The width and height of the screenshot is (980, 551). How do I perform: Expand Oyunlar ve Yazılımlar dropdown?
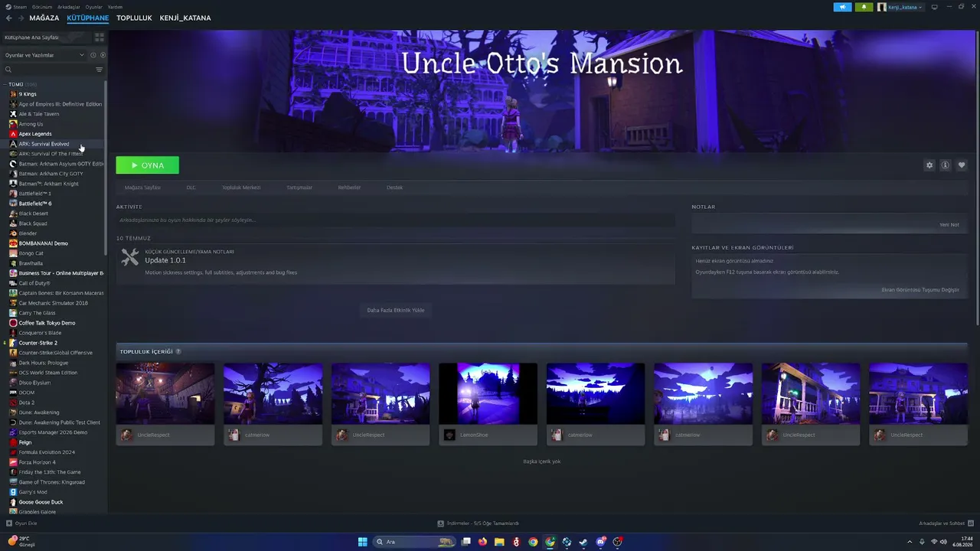45,55
